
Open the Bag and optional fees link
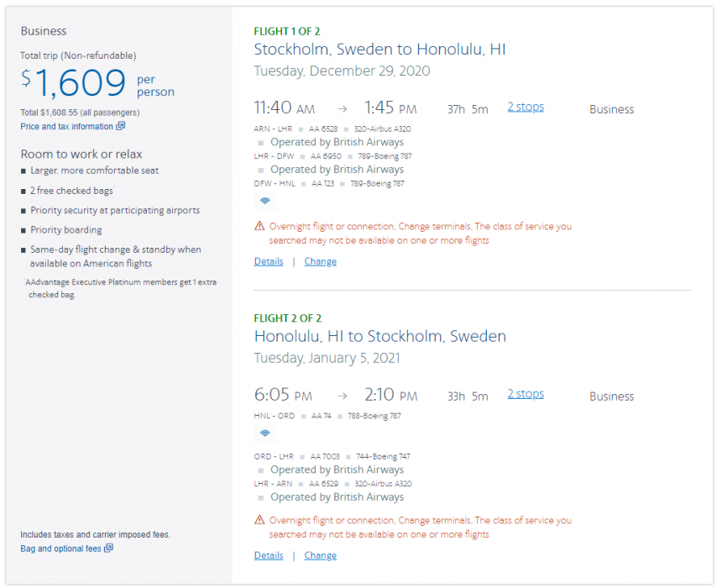(60, 549)
